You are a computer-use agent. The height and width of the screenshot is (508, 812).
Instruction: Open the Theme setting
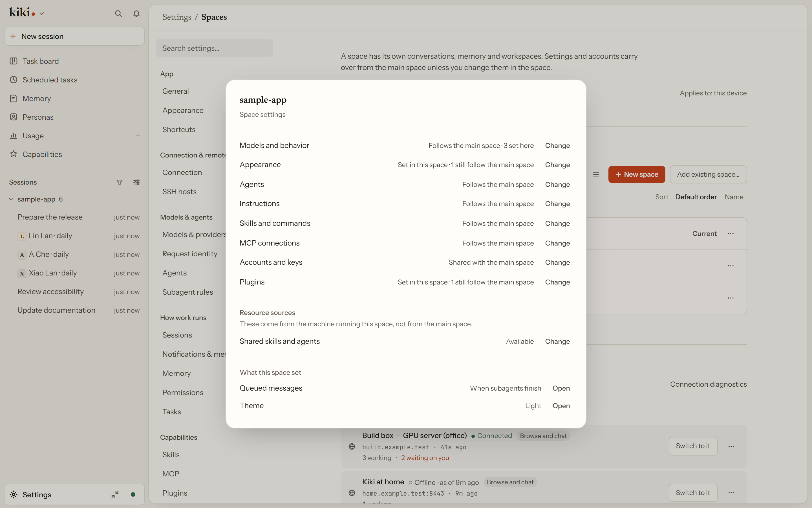pyautogui.click(x=561, y=406)
